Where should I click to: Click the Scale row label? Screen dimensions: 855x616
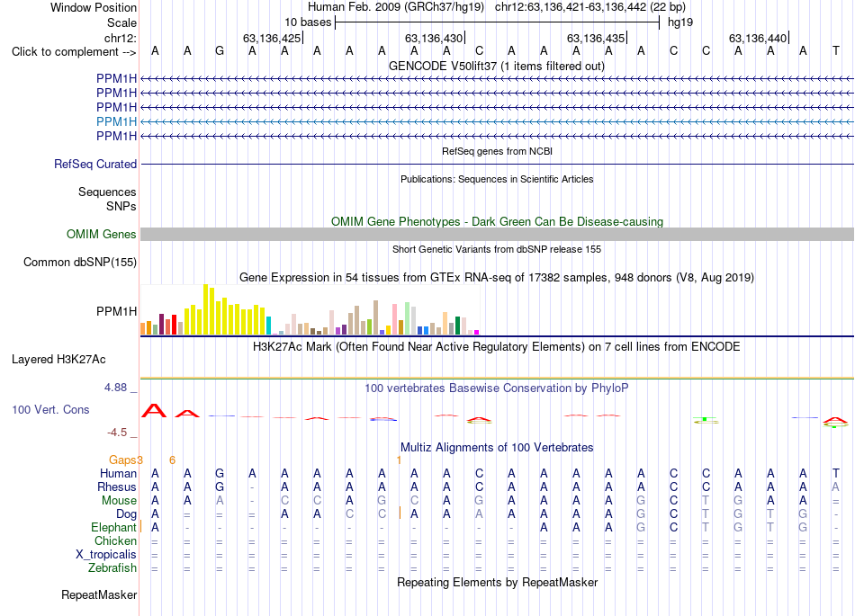122,22
